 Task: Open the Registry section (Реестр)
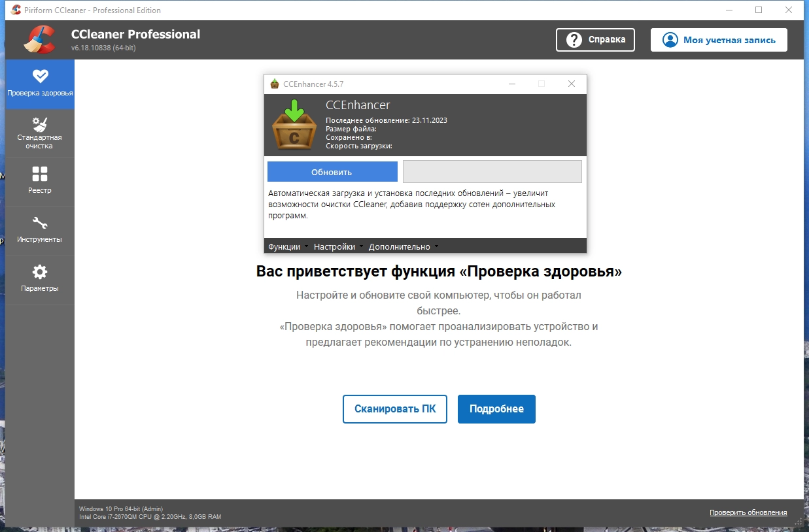tap(40, 182)
